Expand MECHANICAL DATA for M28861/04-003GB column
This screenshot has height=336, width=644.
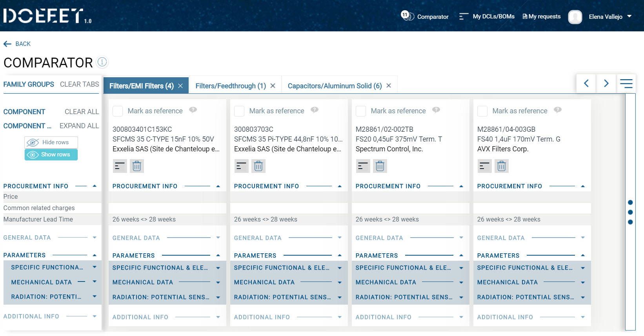point(583,282)
